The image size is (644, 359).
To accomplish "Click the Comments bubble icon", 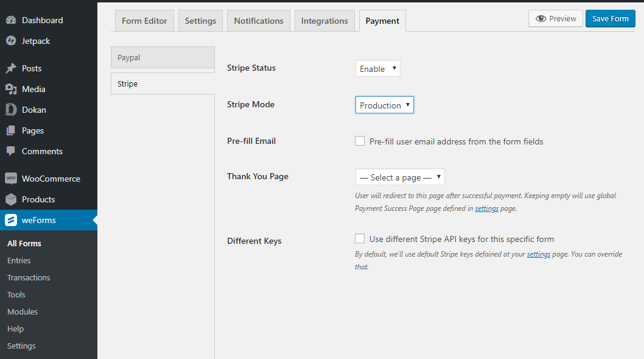I will (x=11, y=151).
